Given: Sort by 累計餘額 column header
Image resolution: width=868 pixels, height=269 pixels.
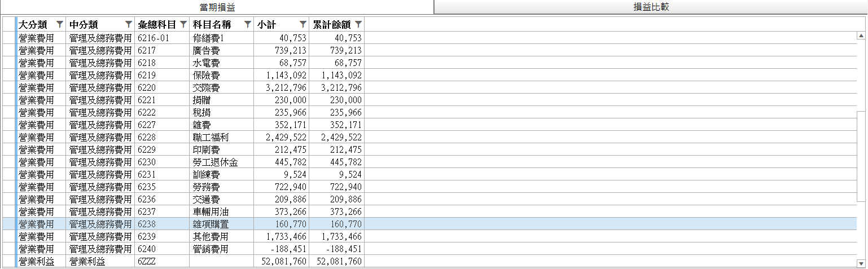Looking at the screenshot, I should point(332,24).
